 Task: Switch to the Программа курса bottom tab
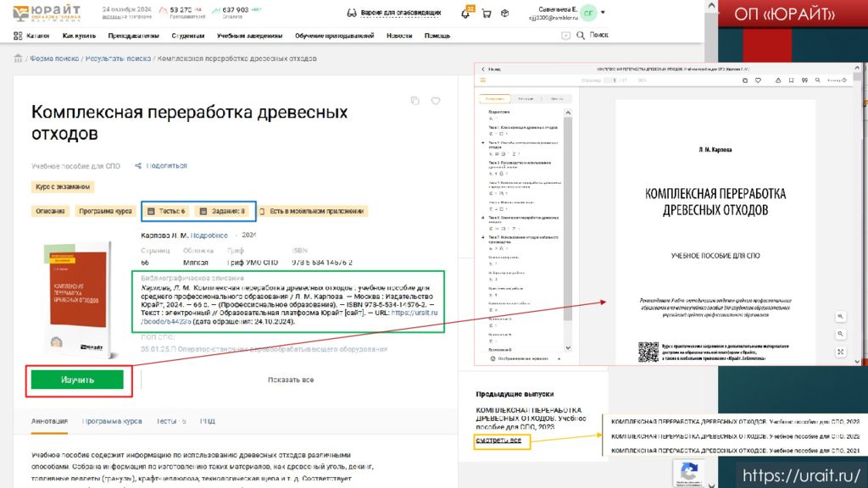point(112,421)
